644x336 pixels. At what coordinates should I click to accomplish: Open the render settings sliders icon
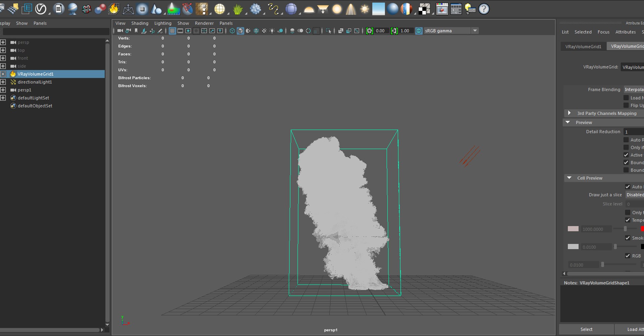click(456, 9)
